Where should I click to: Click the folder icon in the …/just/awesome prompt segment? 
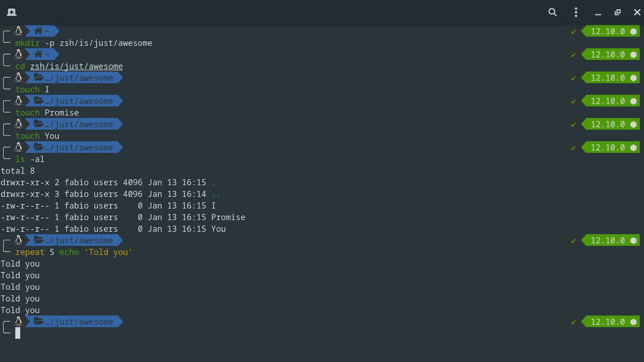[x=38, y=77]
